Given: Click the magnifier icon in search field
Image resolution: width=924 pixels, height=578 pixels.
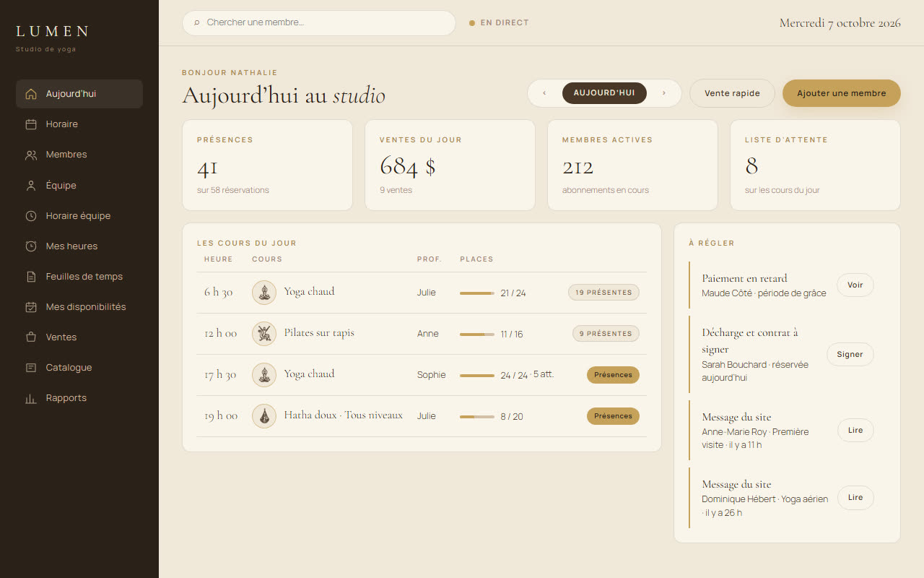Looking at the screenshot, I should point(197,23).
